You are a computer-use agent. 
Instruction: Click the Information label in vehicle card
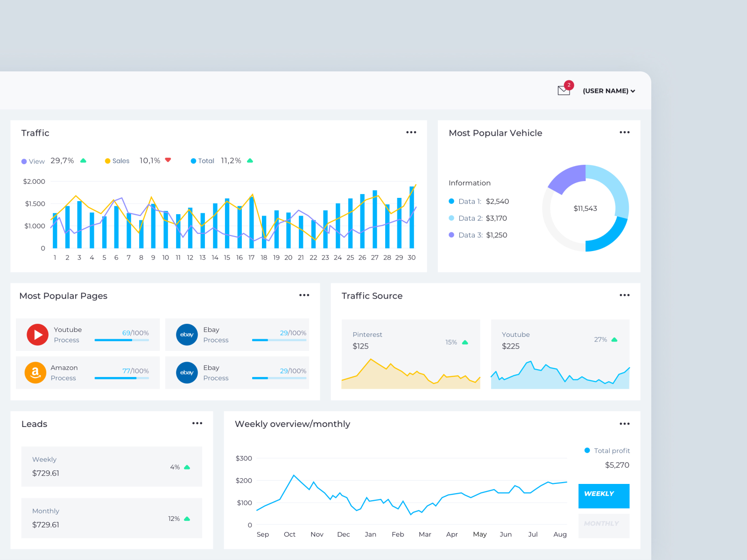click(470, 183)
